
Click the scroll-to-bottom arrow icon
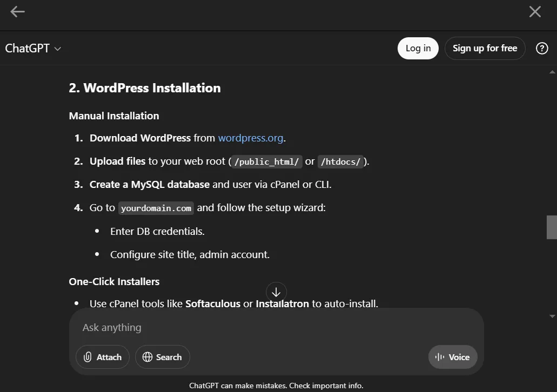[276, 292]
